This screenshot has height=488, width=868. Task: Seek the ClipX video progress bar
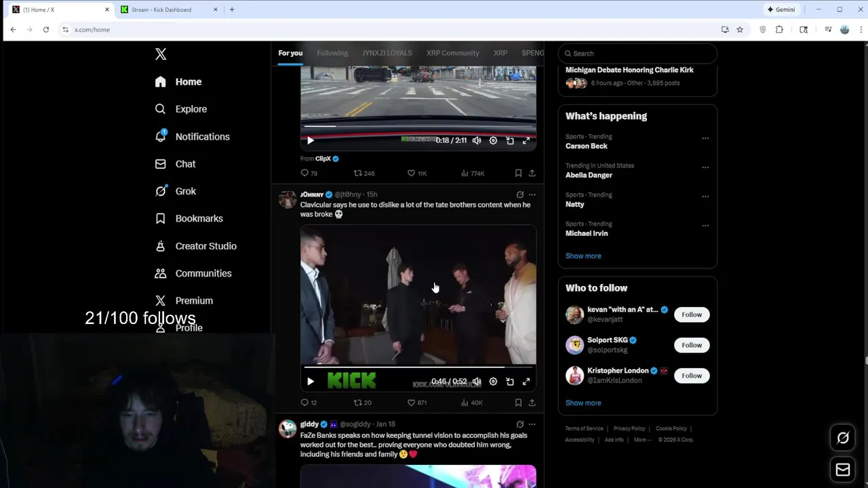pos(418,126)
